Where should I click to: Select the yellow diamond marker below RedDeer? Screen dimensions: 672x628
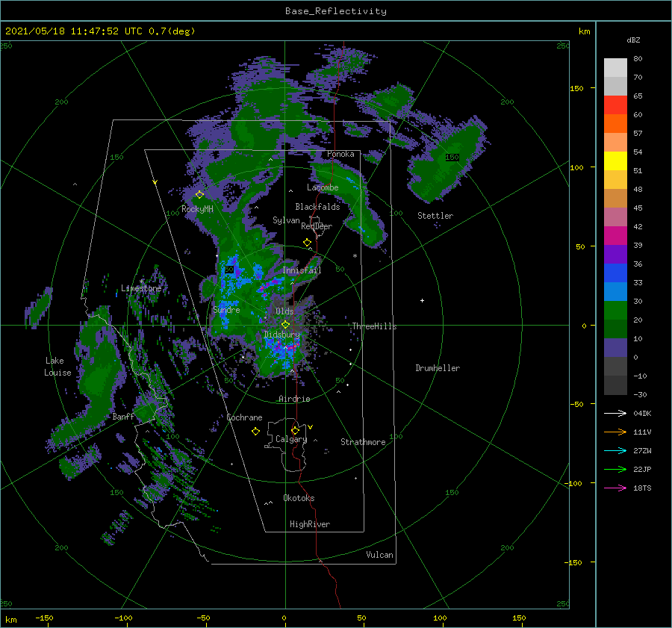tap(307, 243)
